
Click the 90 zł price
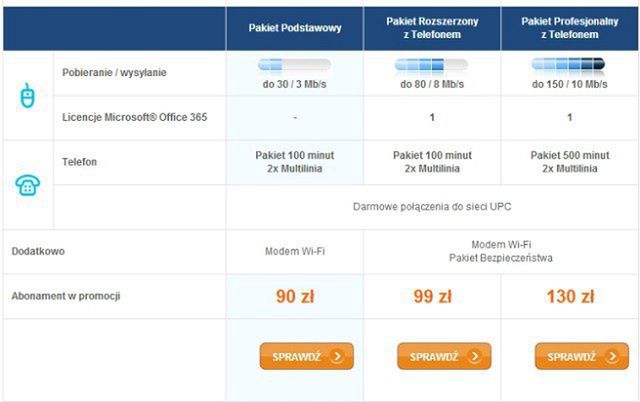[x=295, y=297]
